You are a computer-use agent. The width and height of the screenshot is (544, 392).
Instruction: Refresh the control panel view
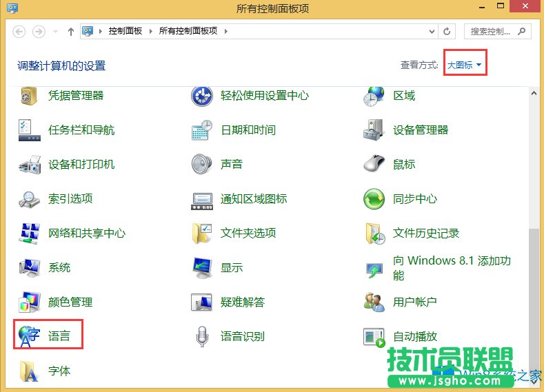click(x=447, y=32)
